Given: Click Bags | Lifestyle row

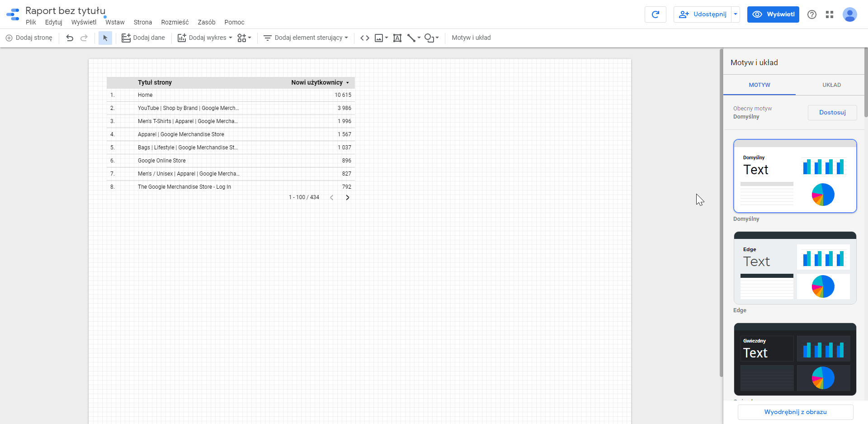Looking at the screenshot, I should [x=231, y=148].
